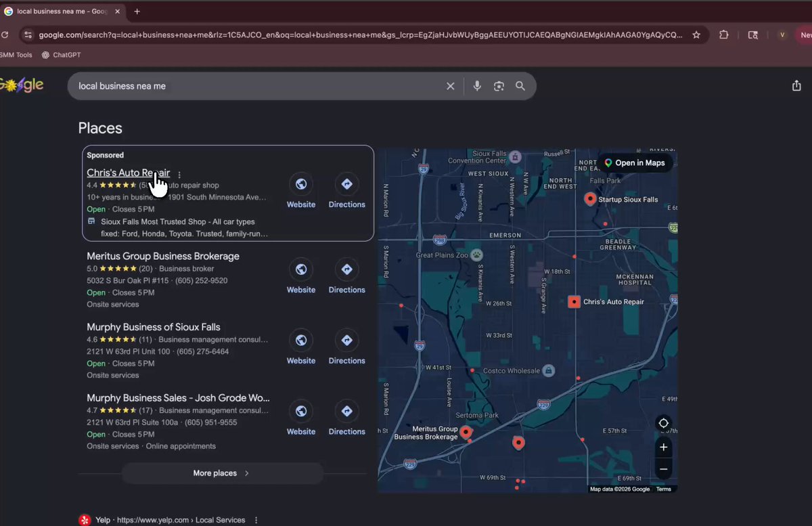The width and height of the screenshot is (812, 526).
Task: Center the map on my location
Action: pos(664,424)
